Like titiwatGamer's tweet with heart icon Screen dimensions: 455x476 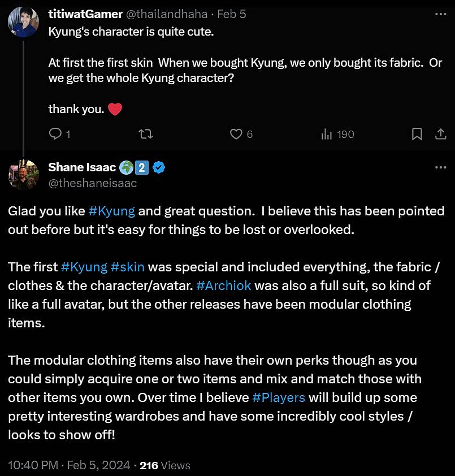click(236, 134)
